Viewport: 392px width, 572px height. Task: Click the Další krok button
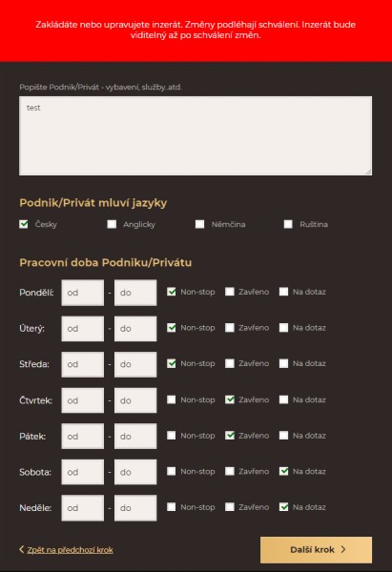316,549
